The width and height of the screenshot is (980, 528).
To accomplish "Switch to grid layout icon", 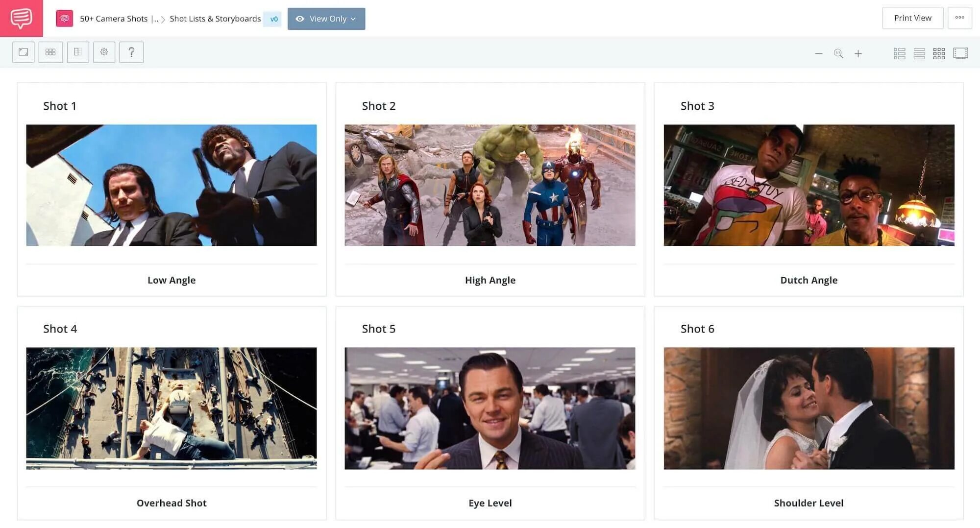I will click(939, 53).
